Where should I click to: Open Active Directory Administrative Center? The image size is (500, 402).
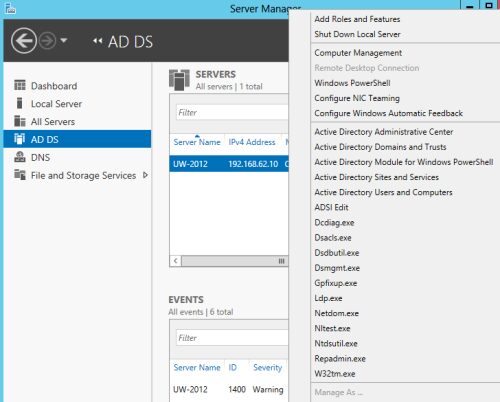tap(384, 132)
